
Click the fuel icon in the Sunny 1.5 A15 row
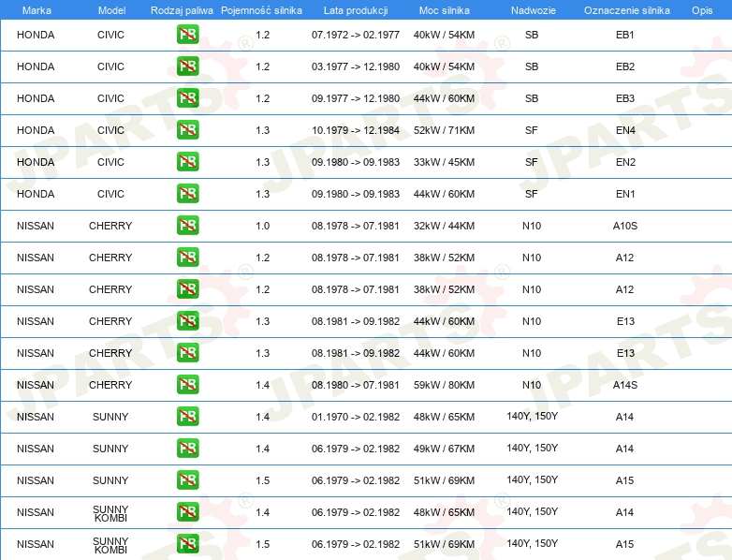(x=187, y=479)
